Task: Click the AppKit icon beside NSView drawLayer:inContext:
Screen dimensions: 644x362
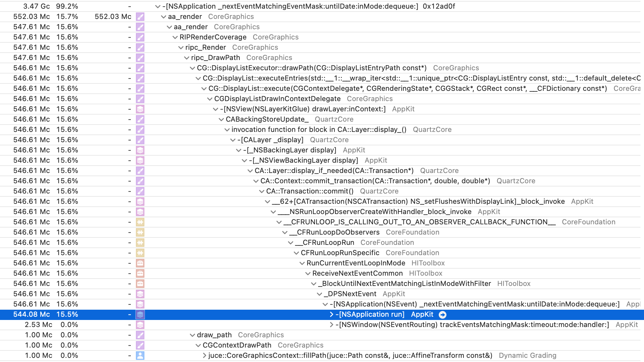Action: (140, 109)
